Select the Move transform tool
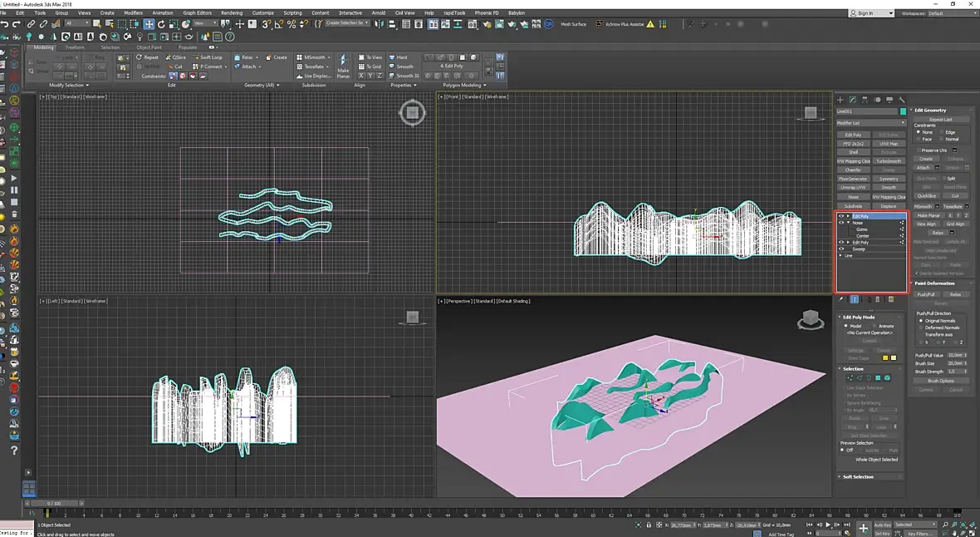 [x=149, y=24]
